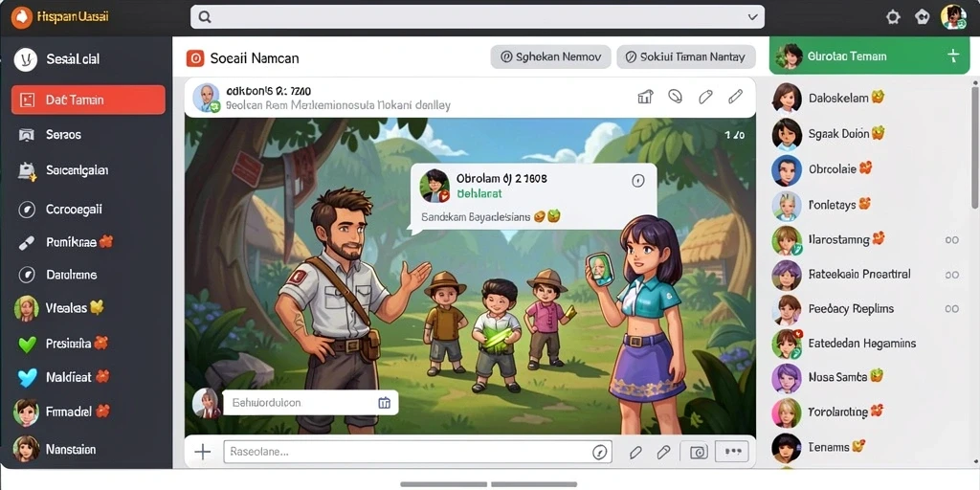Click the calendar icon in Bahuiordulcon field
This screenshot has height=490, width=980.
tap(385, 403)
